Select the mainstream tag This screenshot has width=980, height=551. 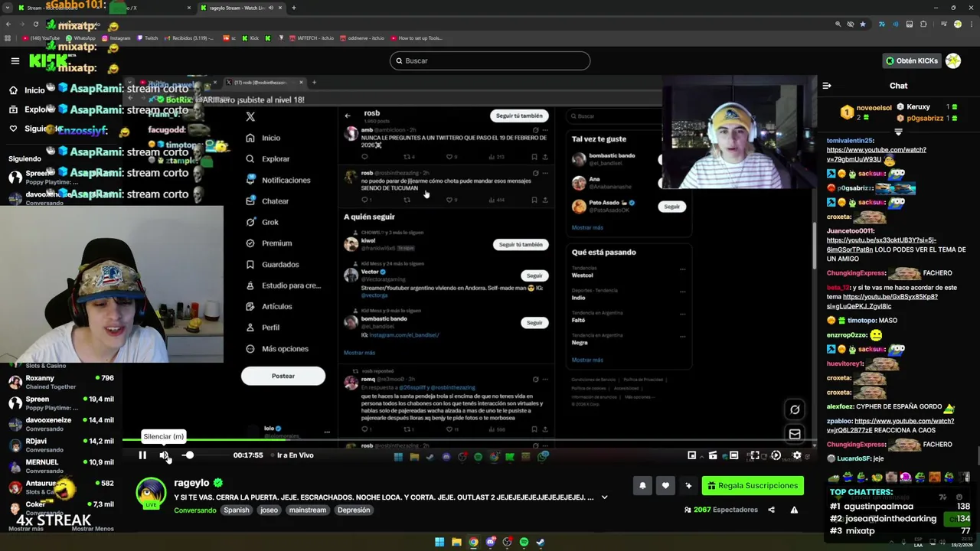[x=308, y=510]
